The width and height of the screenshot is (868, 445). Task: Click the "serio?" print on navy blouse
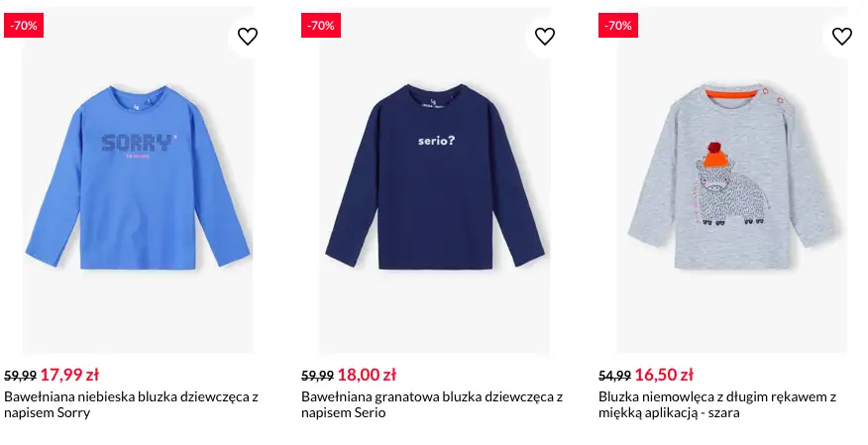pyautogui.click(x=436, y=141)
